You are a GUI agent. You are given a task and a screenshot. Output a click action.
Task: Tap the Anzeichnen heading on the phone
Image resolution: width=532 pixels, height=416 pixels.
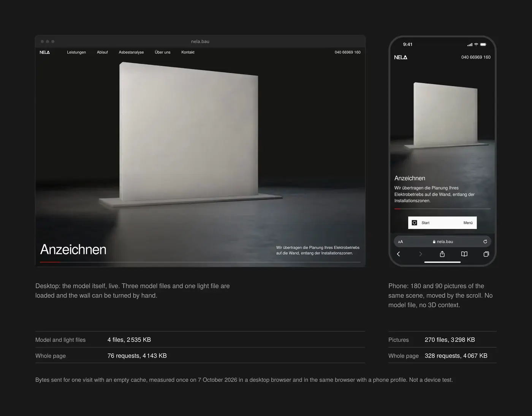pos(410,178)
